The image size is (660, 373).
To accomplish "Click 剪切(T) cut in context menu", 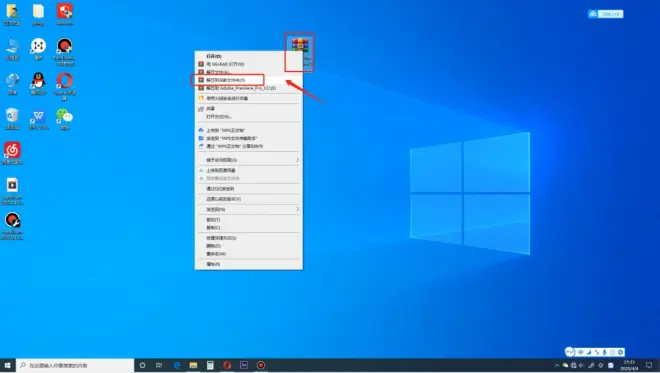I will 248,219.
